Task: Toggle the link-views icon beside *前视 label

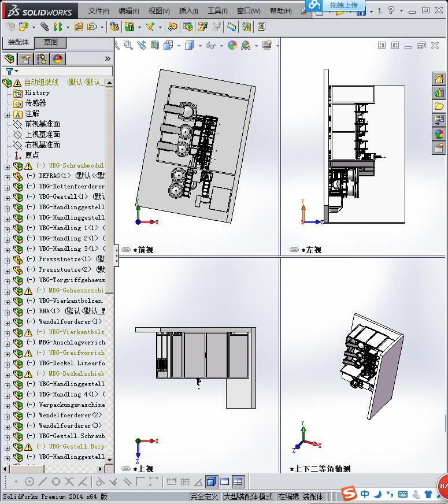Action: [126, 250]
